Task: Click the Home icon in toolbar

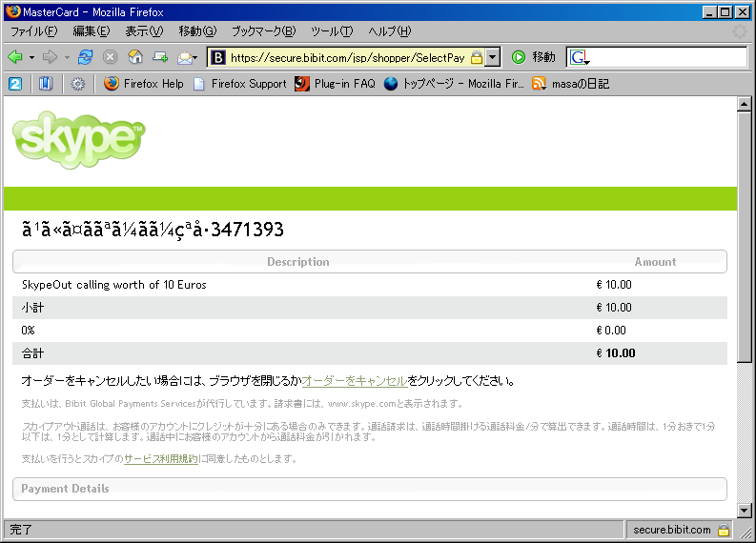Action: (135, 57)
